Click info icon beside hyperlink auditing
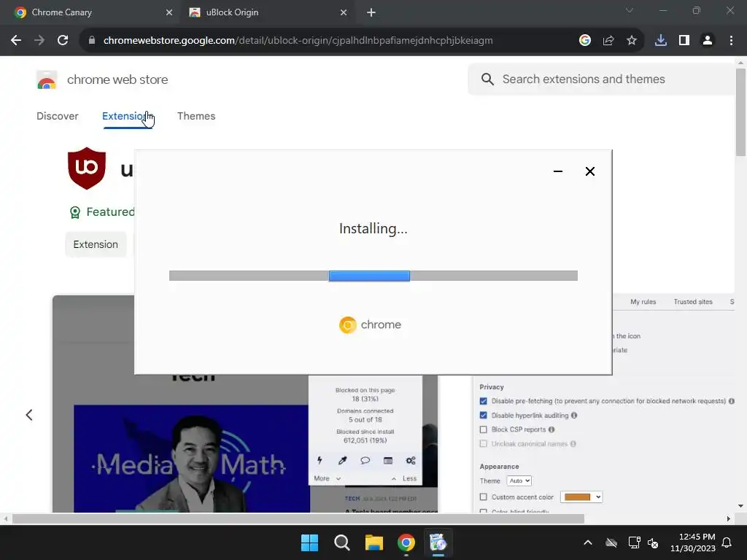The width and height of the screenshot is (747, 560). point(574,415)
